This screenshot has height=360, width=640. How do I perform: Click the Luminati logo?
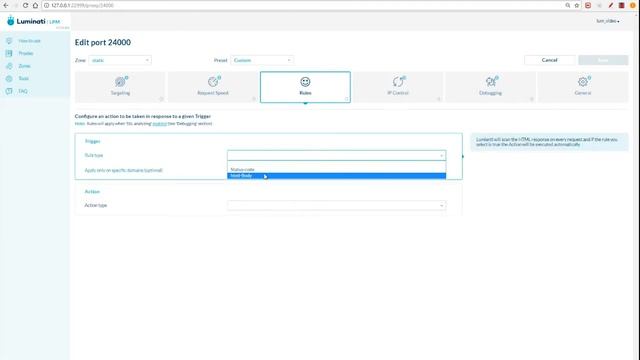coord(33,21)
